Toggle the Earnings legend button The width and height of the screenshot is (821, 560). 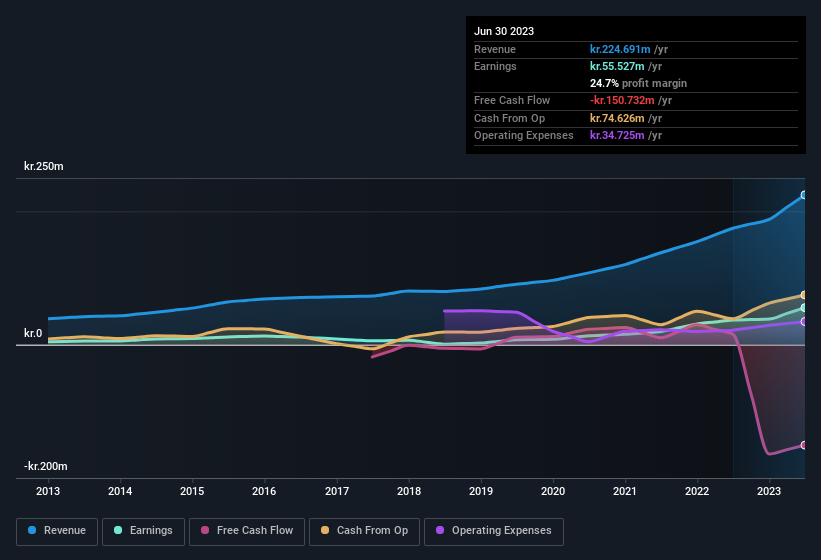click(143, 531)
